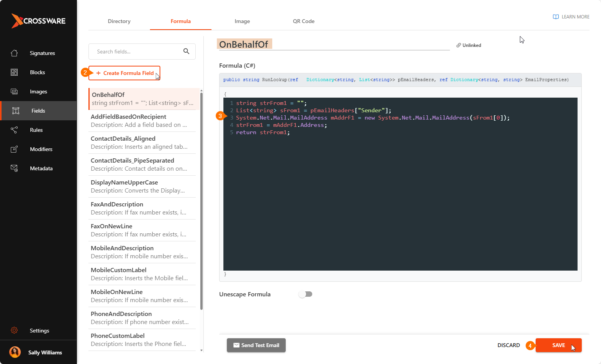Click Sally Williams profile avatar

click(15, 352)
